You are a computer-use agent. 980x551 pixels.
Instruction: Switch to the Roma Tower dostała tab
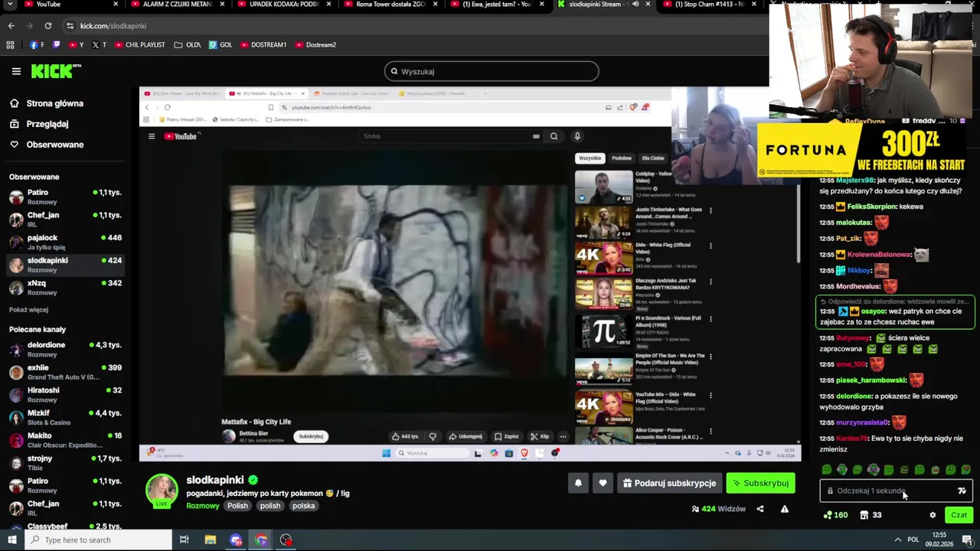390,5
